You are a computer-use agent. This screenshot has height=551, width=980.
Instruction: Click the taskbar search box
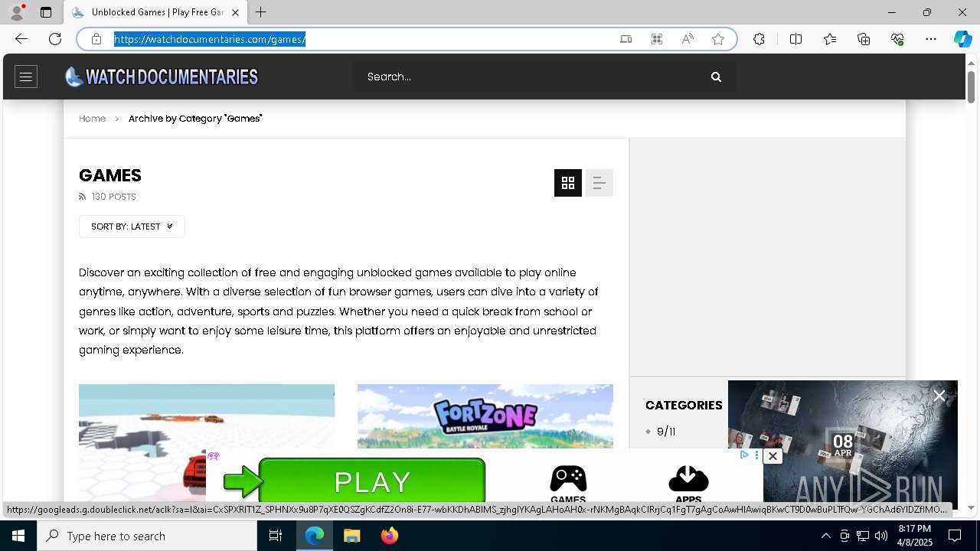147,536
